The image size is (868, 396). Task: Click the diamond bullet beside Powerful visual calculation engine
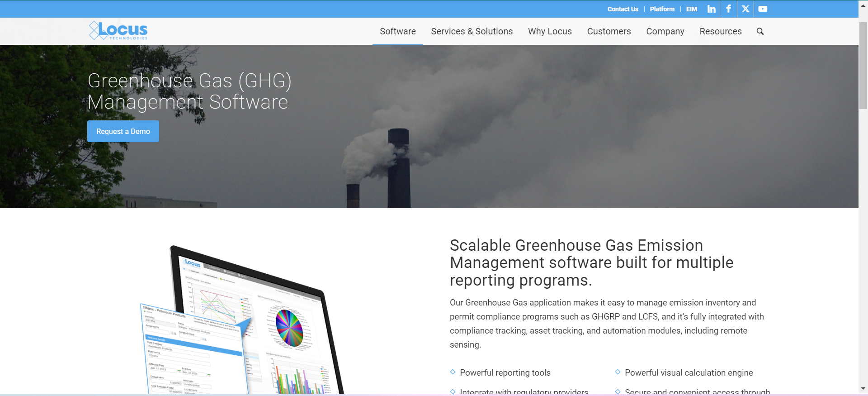(x=618, y=372)
